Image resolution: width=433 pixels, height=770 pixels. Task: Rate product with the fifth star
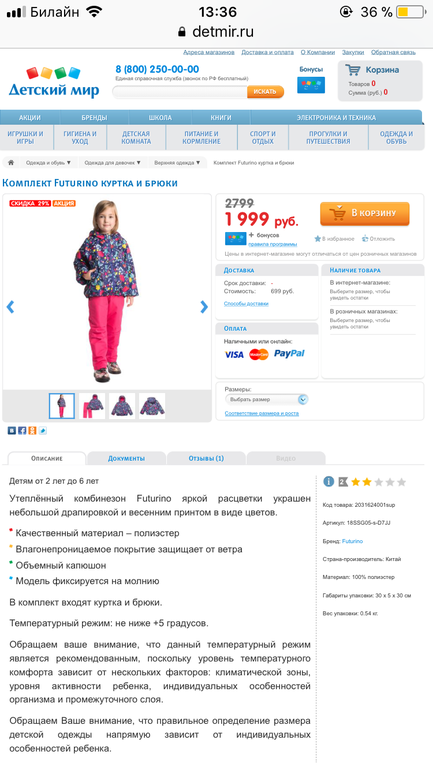[402, 482]
